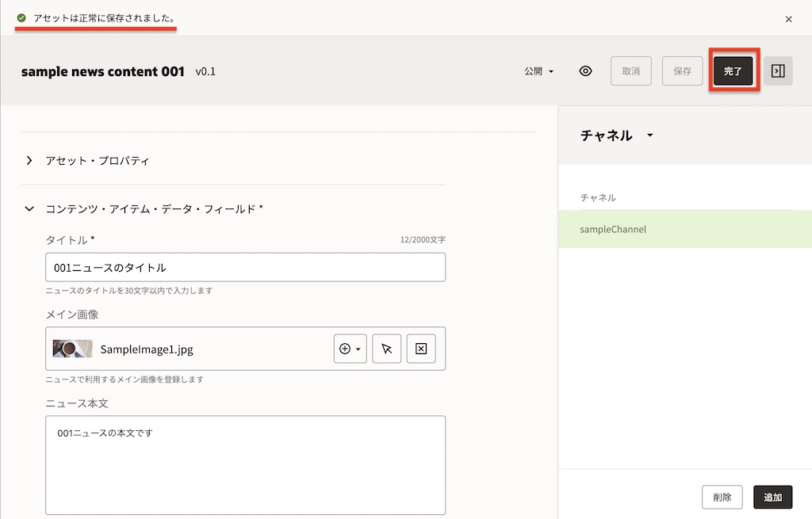Screen dimensions: 812x519
Task: Click the circled plus icon to add an image
Action: 345,349
